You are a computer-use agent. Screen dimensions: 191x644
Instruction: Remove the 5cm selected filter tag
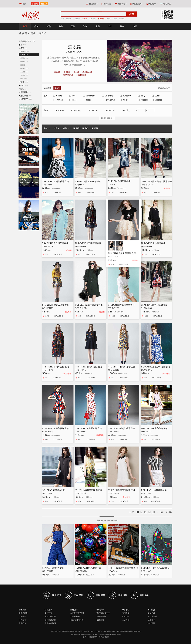[x=57, y=88]
